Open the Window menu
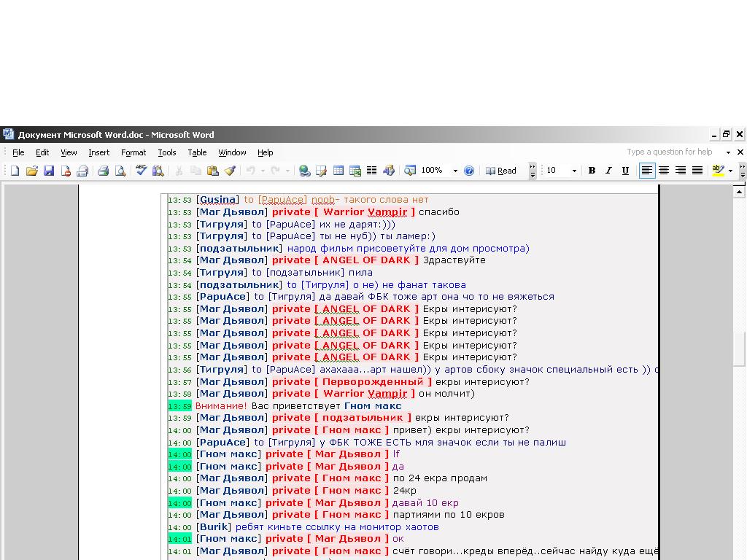The image size is (747, 560). tap(232, 152)
